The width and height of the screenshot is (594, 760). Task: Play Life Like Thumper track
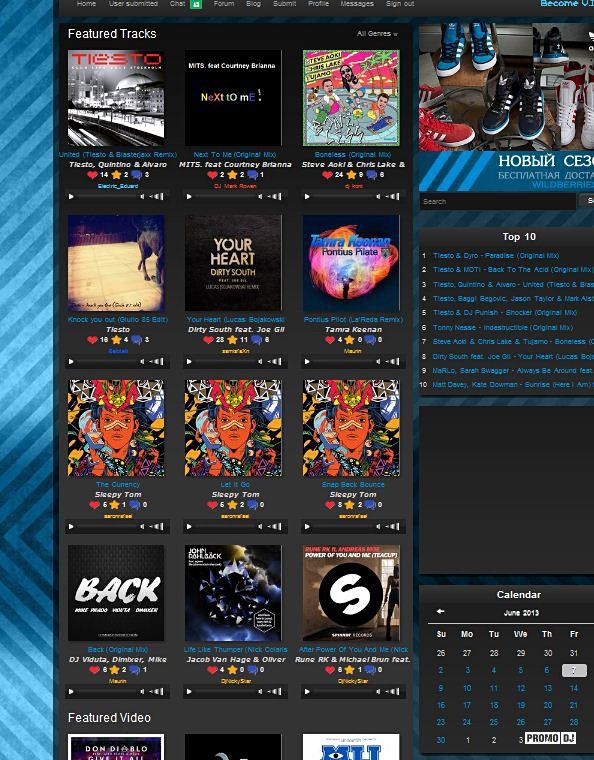pyautogui.click(x=189, y=692)
